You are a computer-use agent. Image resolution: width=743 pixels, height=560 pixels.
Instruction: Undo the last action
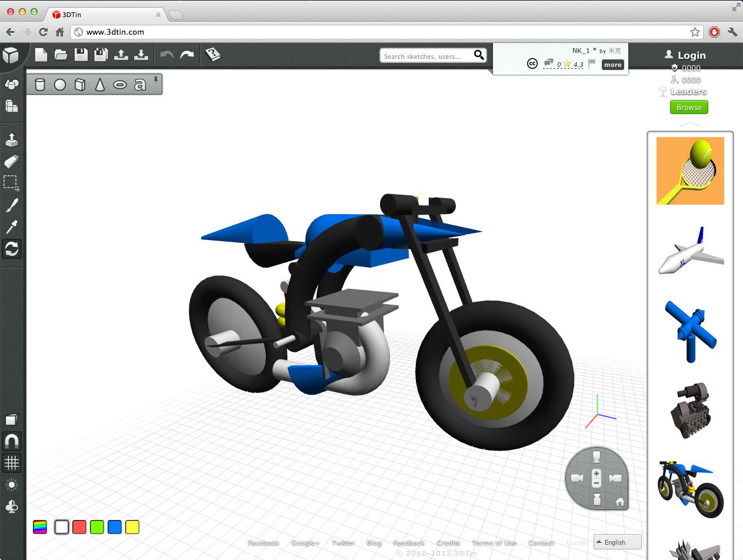(167, 55)
